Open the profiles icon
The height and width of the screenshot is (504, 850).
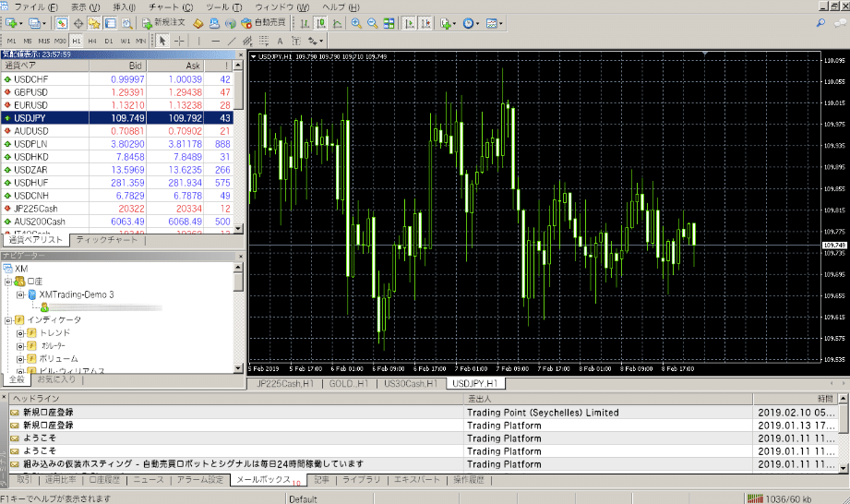coord(35,23)
